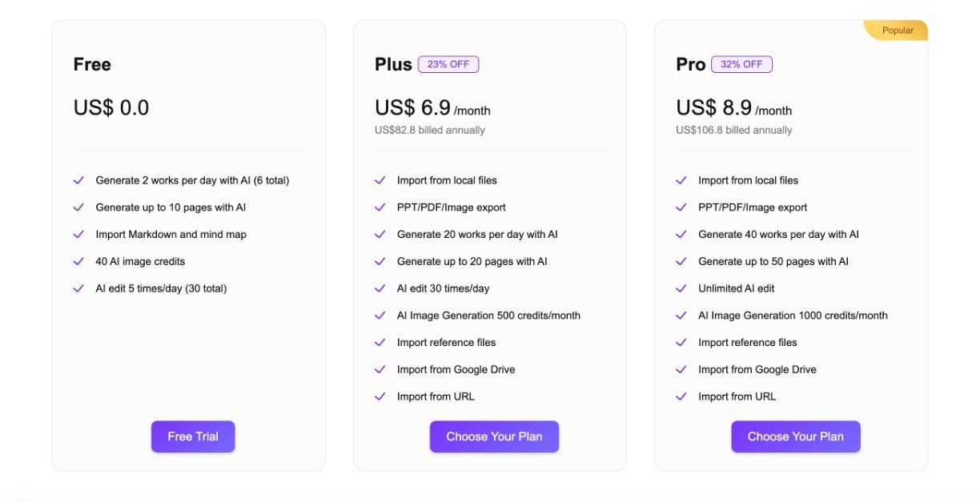980x503 pixels.
Task: Click checkmark next to Pro 1000 credits/month
Action: pyautogui.click(x=681, y=316)
